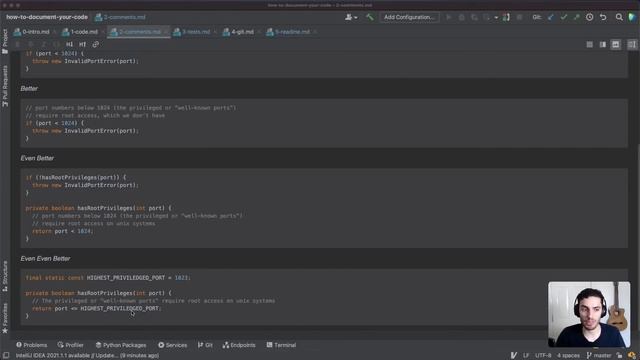Click the Add Configuration button
The height and width of the screenshot is (360, 640).
(409, 17)
